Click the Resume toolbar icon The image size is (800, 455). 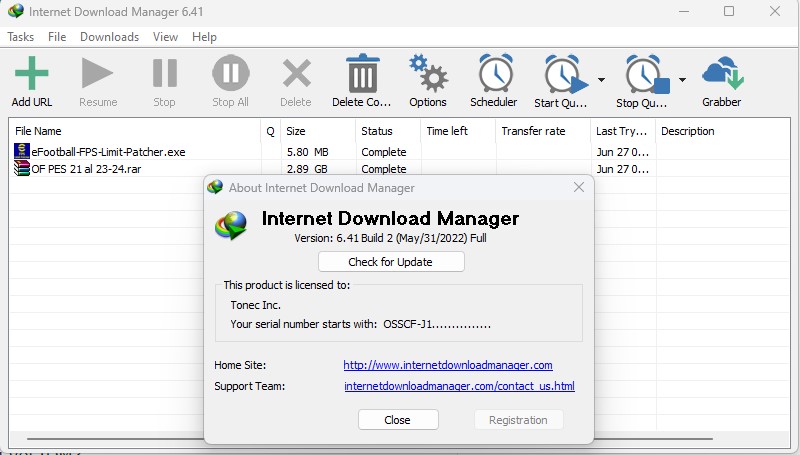coord(97,73)
